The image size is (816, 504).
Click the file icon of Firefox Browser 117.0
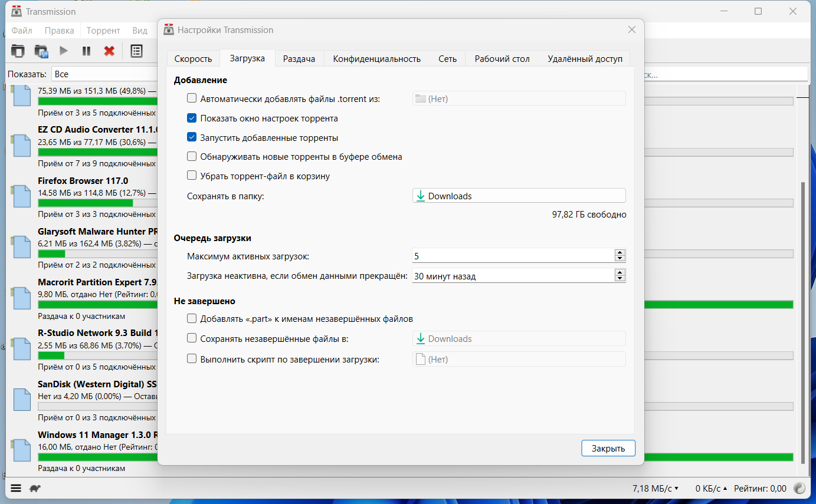[x=21, y=196]
